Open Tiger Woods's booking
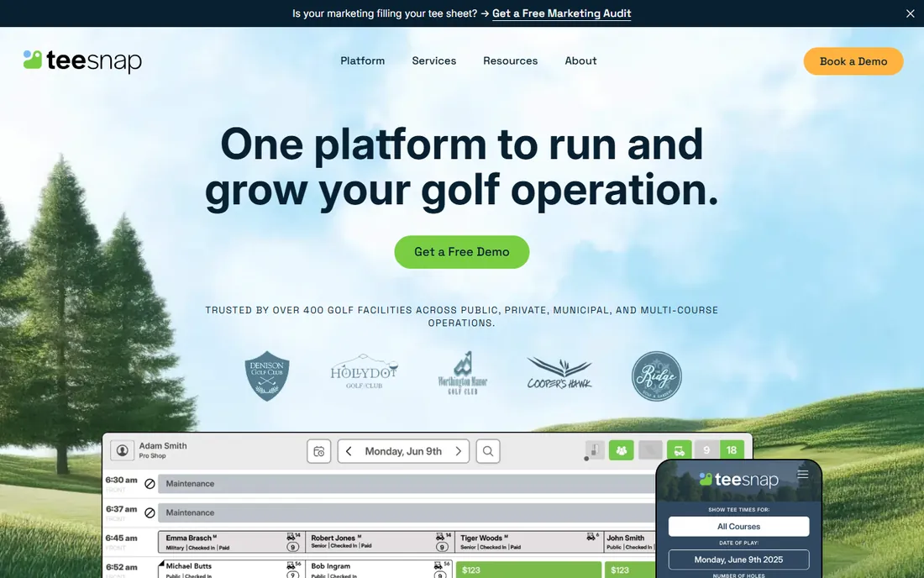The image size is (924, 578). tap(528, 542)
